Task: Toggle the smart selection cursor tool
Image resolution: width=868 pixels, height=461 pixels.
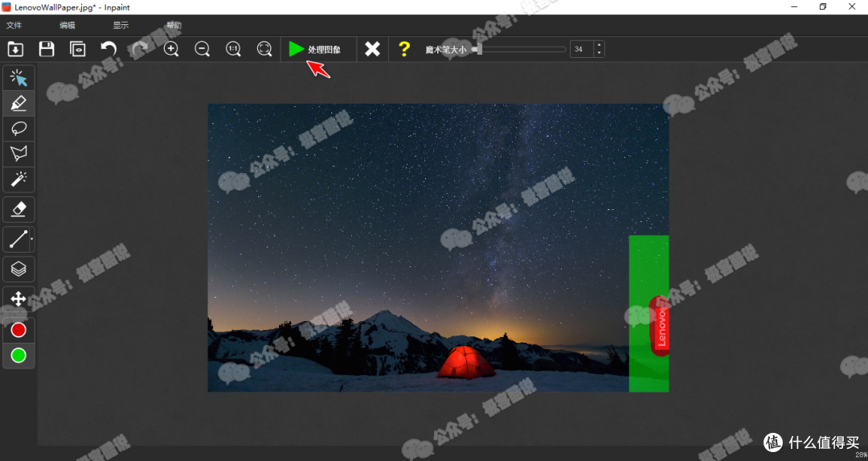Action: [18, 78]
